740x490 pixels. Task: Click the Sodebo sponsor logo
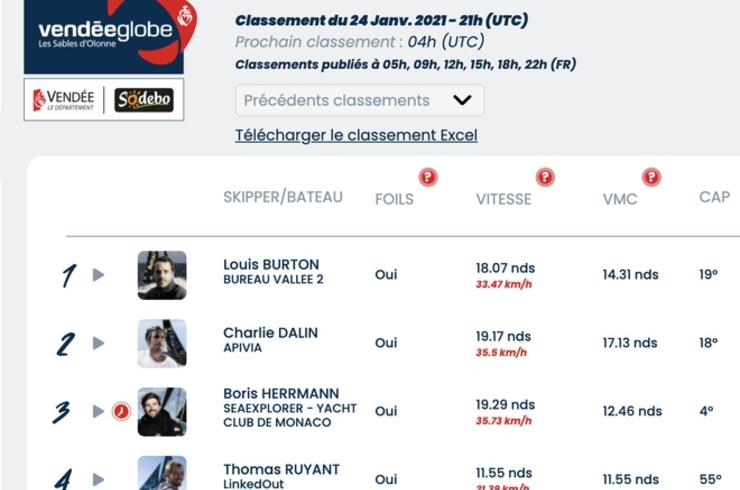(144, 100)
